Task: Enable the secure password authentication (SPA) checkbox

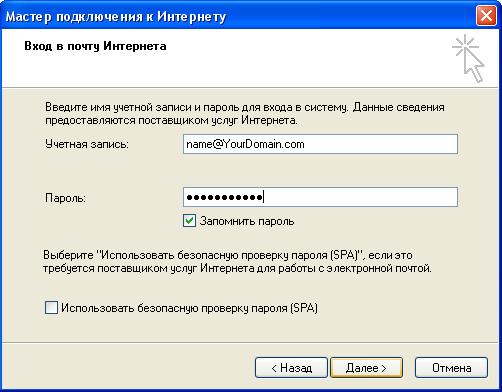Action: (x=51, y=308)
